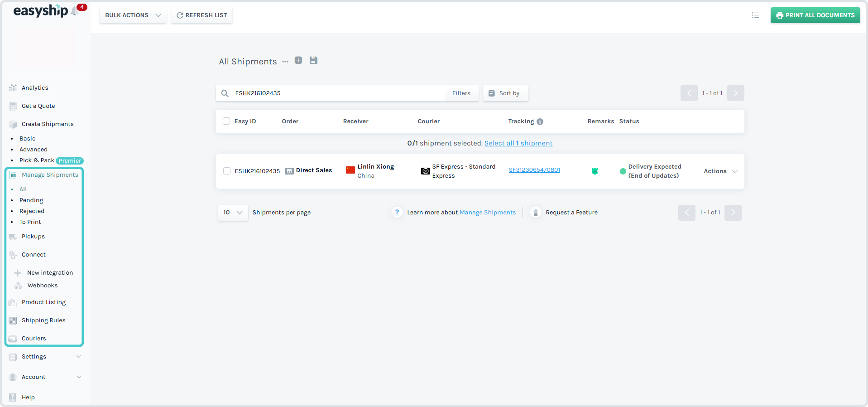The height and width of the screenshot is (407, 868).
Task: Select To Print shipments filter
Action: pos(30,222)
